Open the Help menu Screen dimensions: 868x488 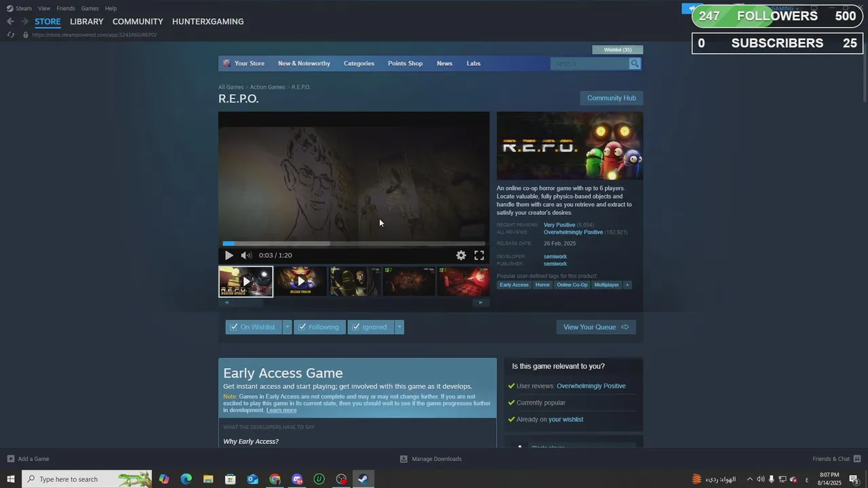(111, 8)
